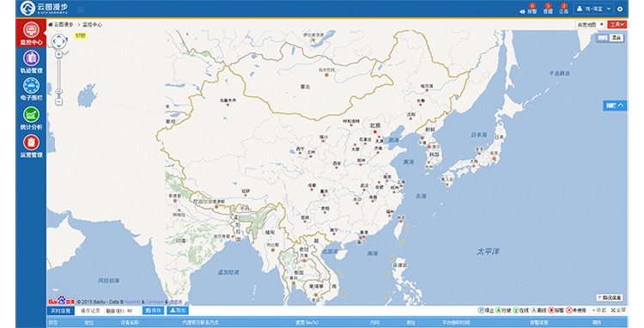Click the refresh seconds input field
The width and height of the screenshot is (644, 328).
(x=133, y=311)
